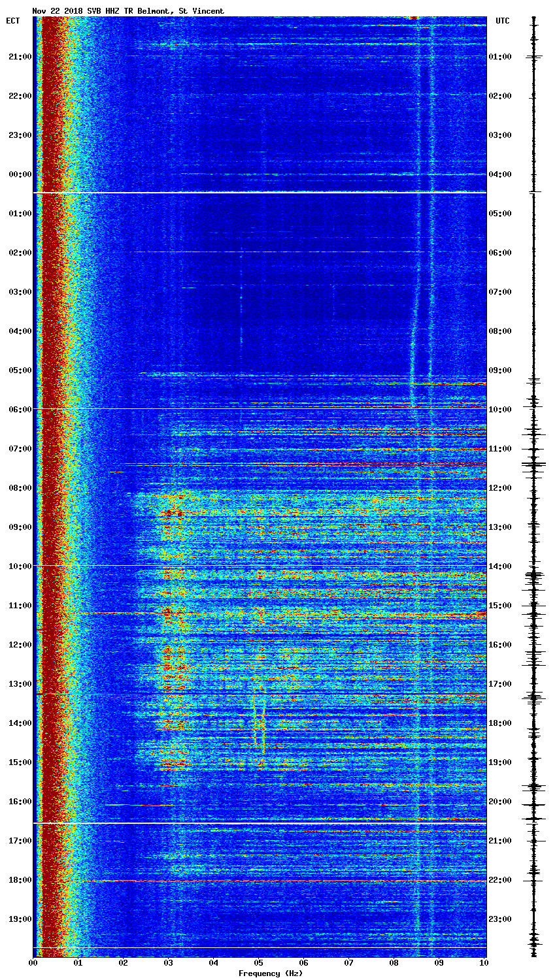
Task: Pick the 08 Hz frequency axis label
Action: click(x=394, y=963)
